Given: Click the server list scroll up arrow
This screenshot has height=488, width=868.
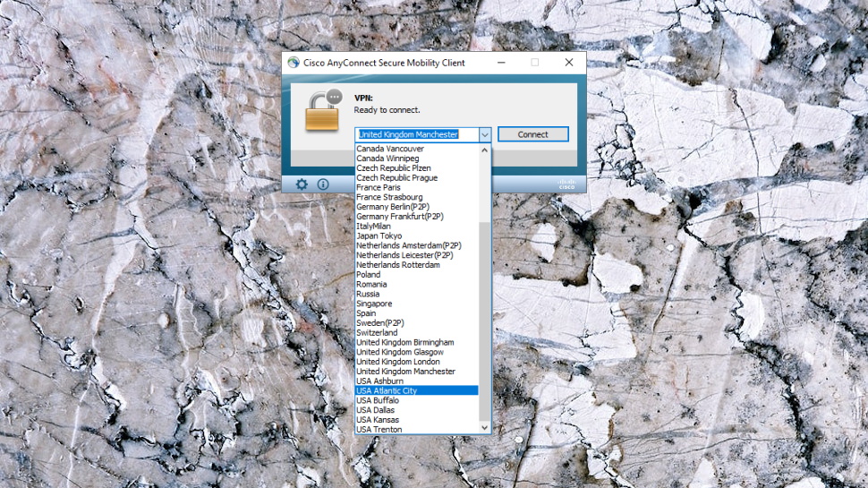Looking at the screenshot, I should [x=484, y=150].
